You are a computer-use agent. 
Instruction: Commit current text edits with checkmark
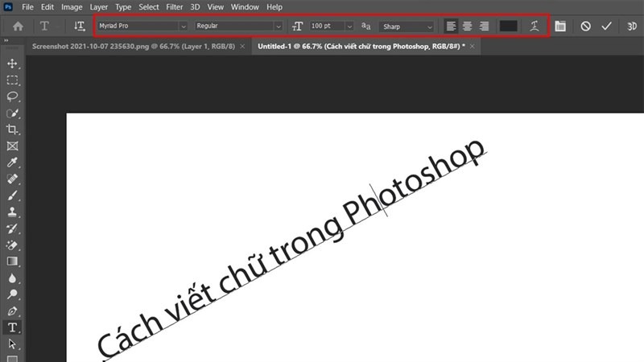[607, 27]
